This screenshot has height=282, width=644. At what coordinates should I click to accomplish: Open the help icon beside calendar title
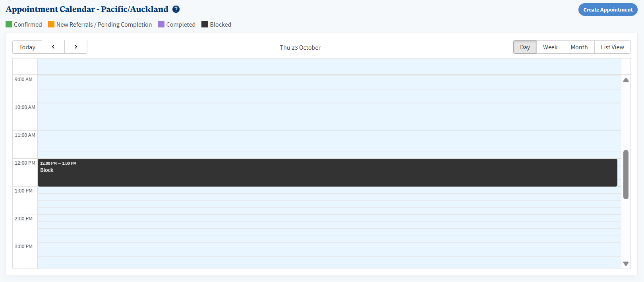point(176,9)
